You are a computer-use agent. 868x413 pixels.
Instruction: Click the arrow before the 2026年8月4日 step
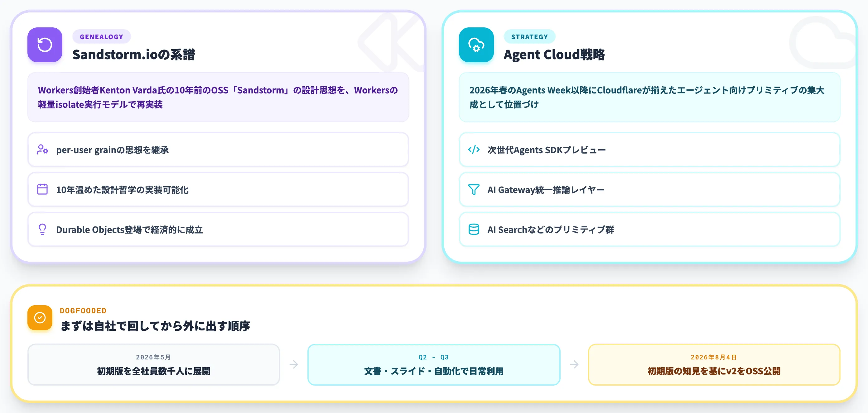point(574,364)
